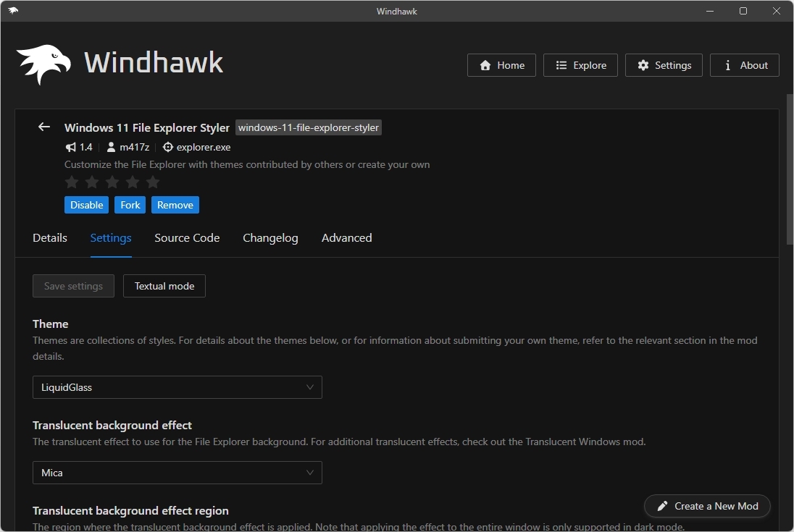Open the Explore mod browser
Screen dimensions: 794x532
(x=580, y=65)
